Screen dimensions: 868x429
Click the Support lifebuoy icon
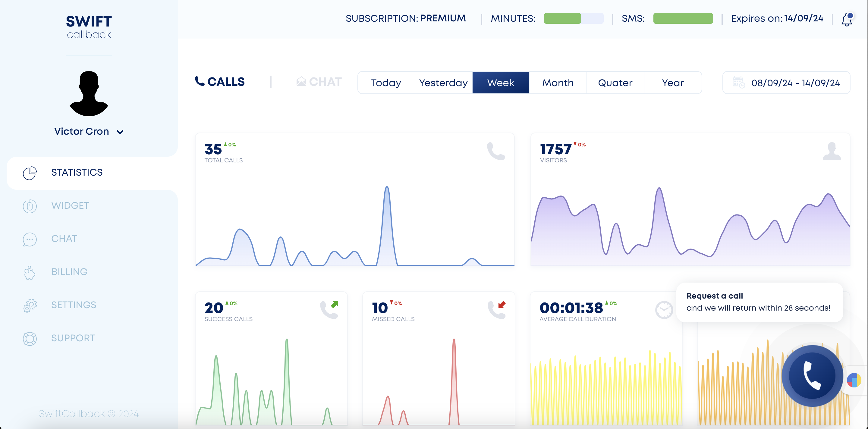tap(30, 338)
